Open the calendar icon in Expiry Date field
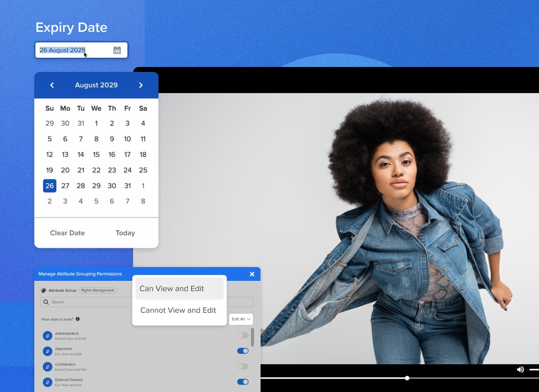539x392 pixels. (x=117, y=50)
